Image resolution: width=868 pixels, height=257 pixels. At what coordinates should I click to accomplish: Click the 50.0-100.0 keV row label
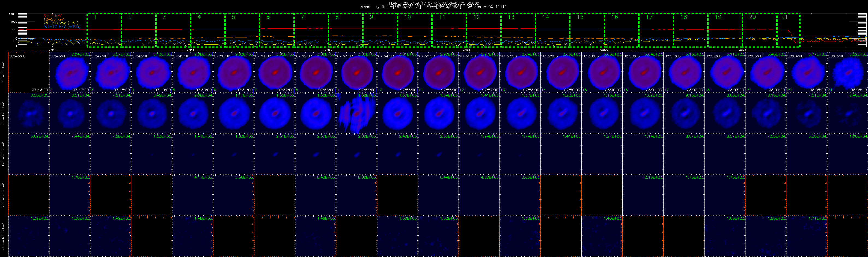3,236
